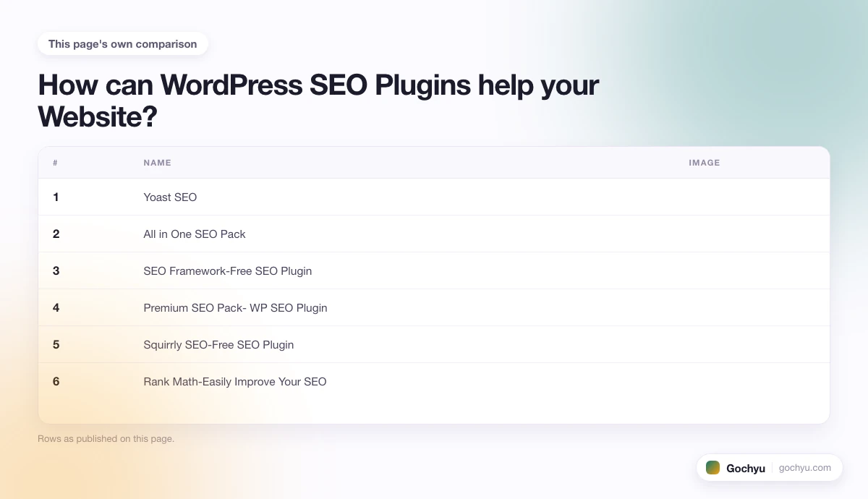Click the "This page's own comparison" pill
Image resolution: width=868 pixels, height=499 pixels.
pyautogui.click(x=123, y=44)
